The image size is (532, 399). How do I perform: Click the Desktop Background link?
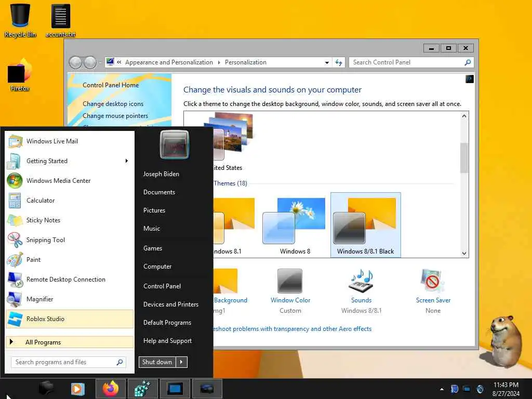[230, 300]
